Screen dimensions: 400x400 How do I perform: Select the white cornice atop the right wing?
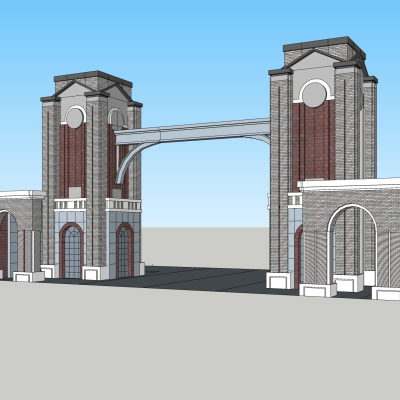pos(349,184)
